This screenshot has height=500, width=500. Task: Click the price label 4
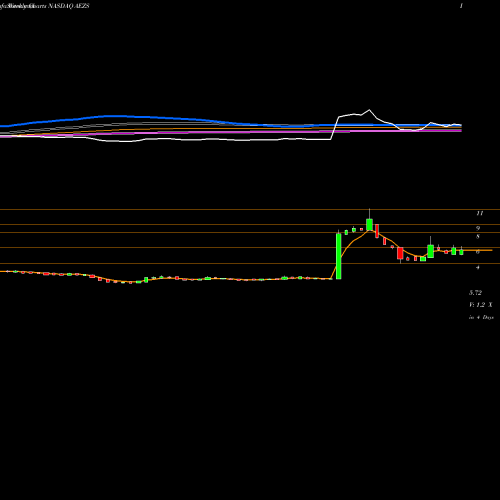point(478,267)
